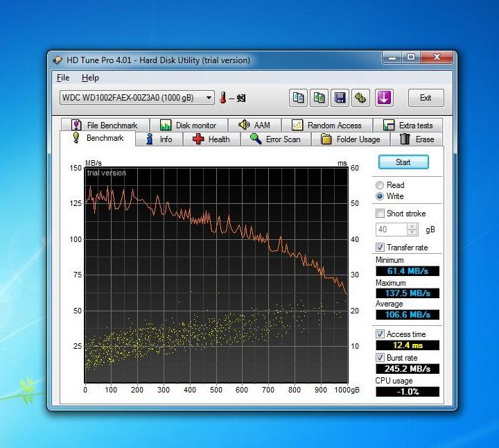
Task: Switch to the Error Scan tab
Action: (276, 139)
